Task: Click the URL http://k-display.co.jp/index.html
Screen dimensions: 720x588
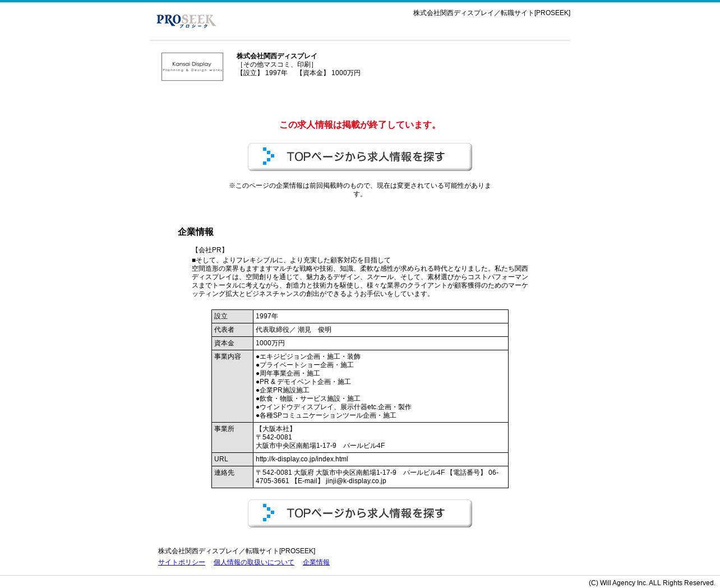Action: click(x=302, y=459)
